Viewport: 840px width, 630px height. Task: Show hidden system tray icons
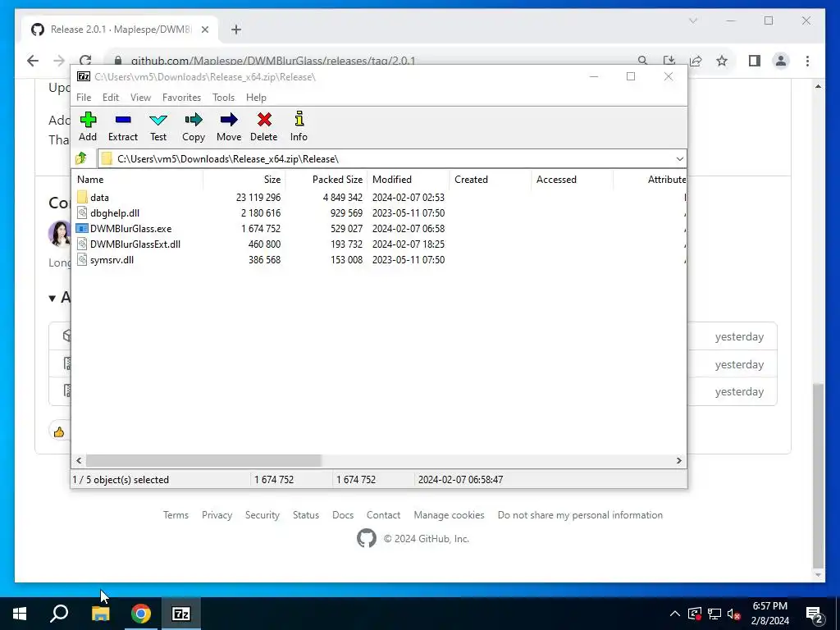tap(675, 614)
